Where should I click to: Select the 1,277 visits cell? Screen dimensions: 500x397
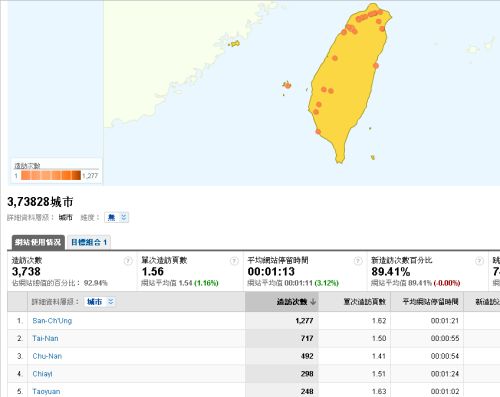coord(282,321)
